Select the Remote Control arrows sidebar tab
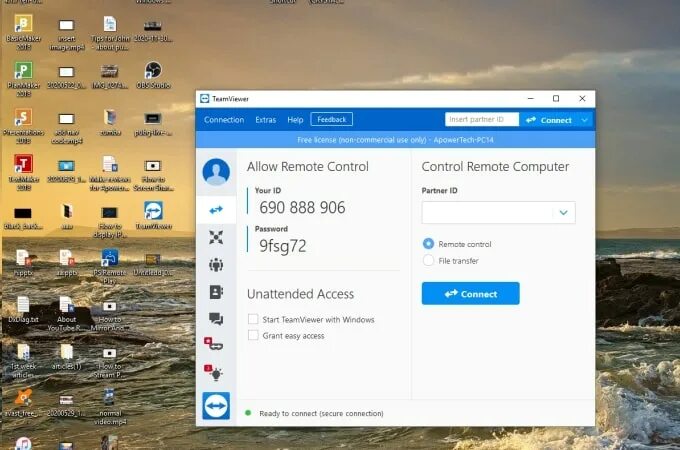The height and width of the screenshot is (450, 680). (216, 210)
